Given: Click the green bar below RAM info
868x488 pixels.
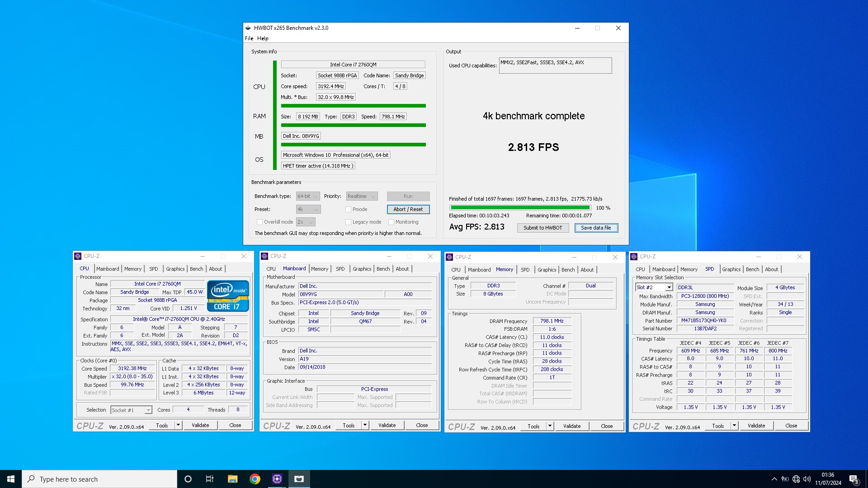Looking at the screenshot, I should tap(353, 125).
